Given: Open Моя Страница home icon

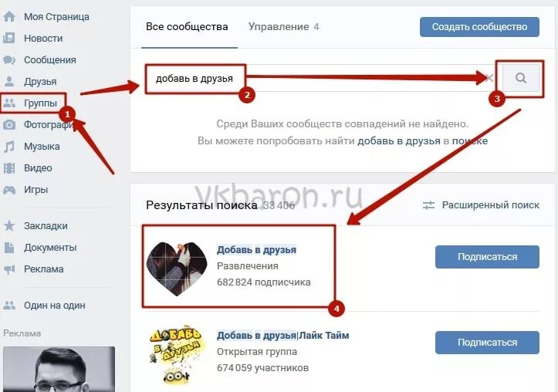Looking at the screenshot, I should [x=9, y=16].
